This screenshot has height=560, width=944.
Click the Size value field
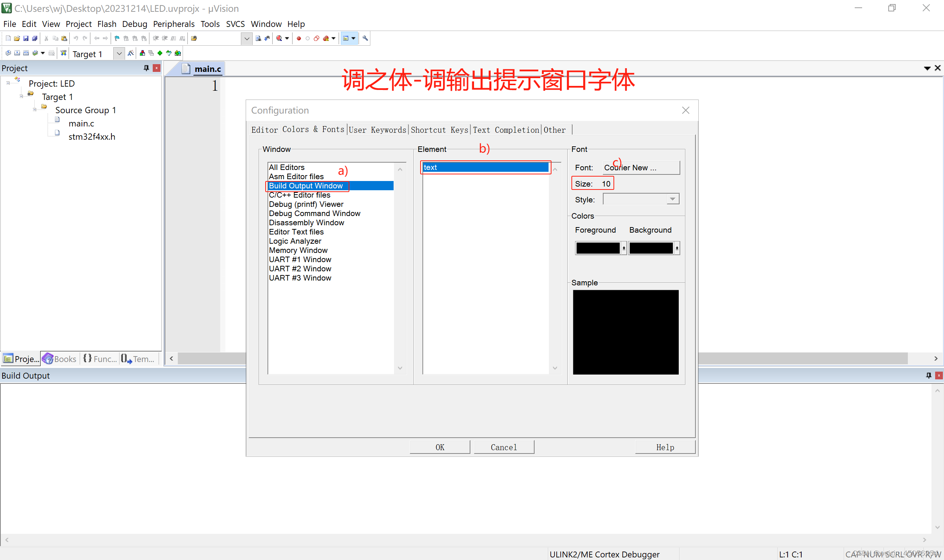click(606, 184)
